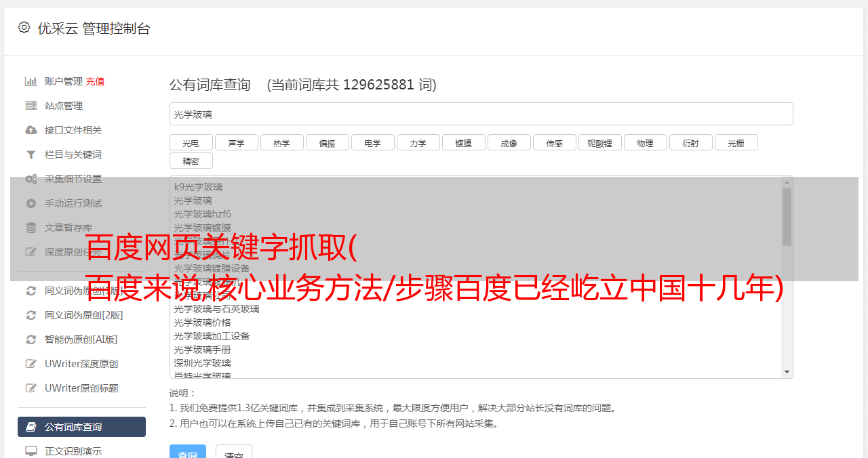Click the keyword search input containing 光学玻璃
This screenshot has height=458, width=868.
pos(481,114)
